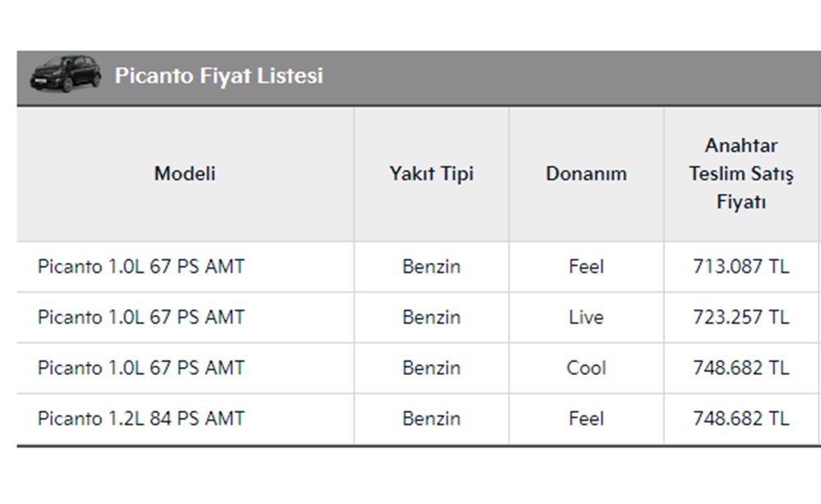Select the model name in the Live row
The image size is (821, 504).
coord(141,318)
